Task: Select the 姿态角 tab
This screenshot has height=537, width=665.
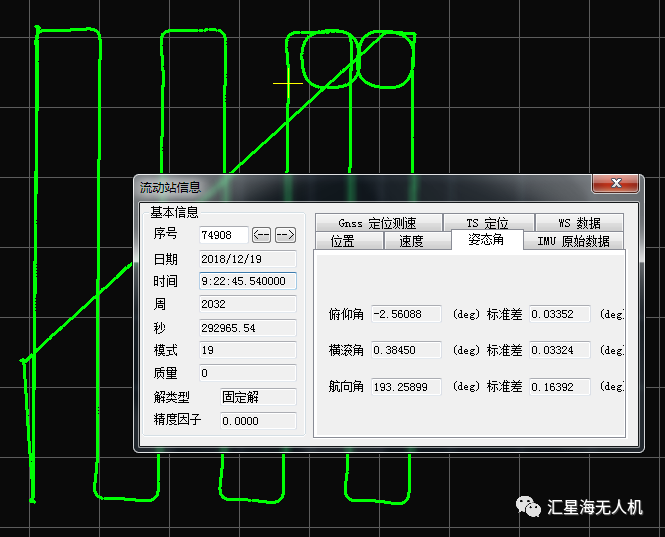Action: tap(487, 240)
